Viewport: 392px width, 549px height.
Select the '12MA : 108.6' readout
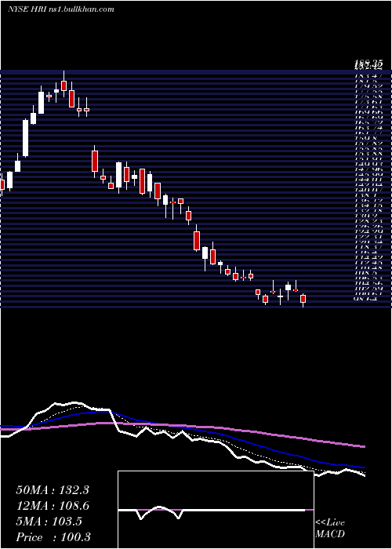pyautogui.click(x=53, y=506)
